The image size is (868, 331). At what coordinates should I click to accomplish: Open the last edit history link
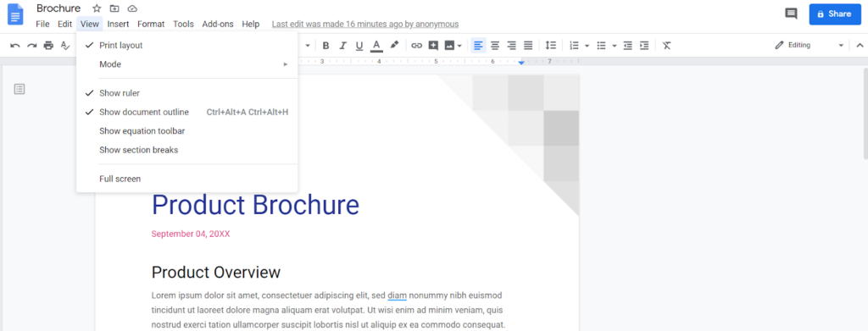coord(365,25)
